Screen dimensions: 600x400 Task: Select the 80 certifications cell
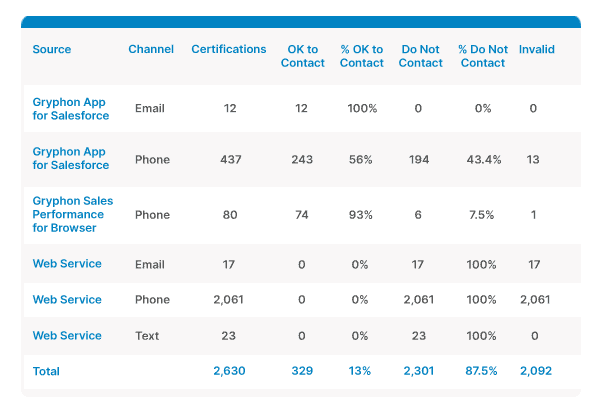(x=230, y=215)
